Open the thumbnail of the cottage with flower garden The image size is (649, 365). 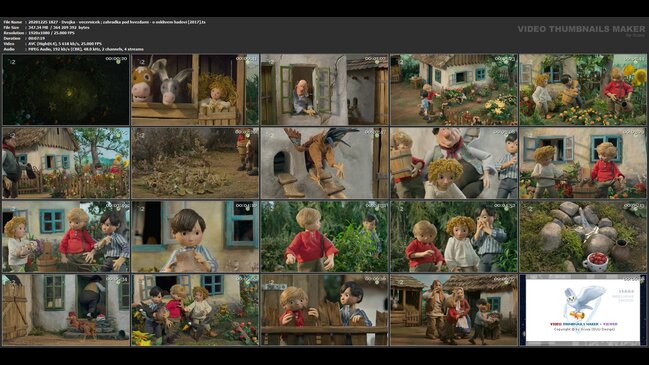click(454, 90)
